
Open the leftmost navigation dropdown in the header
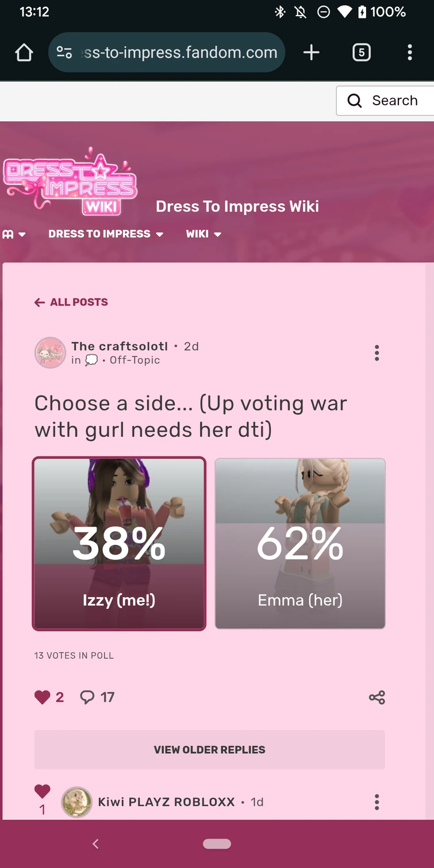click(14, 234)
